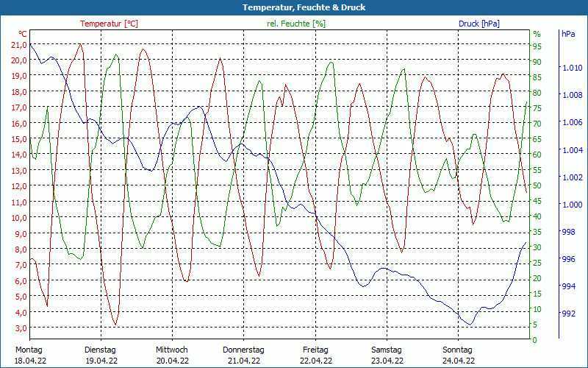
Task: Choose the 'Mittwoch' day label
Action: [172, 350]
